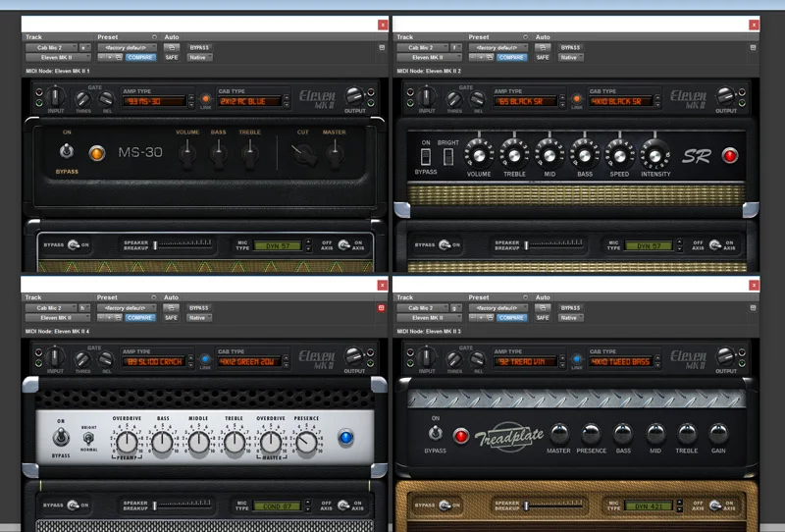Click the 4x12 GREEN 20W cab type display
This screenshot has width=785, height=532.
250,361
